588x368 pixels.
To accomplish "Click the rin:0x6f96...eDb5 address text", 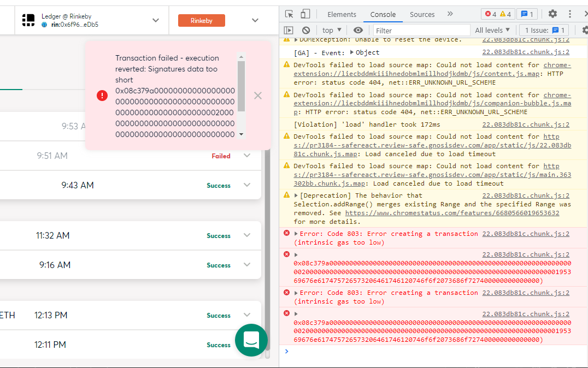I will point(75,25).
